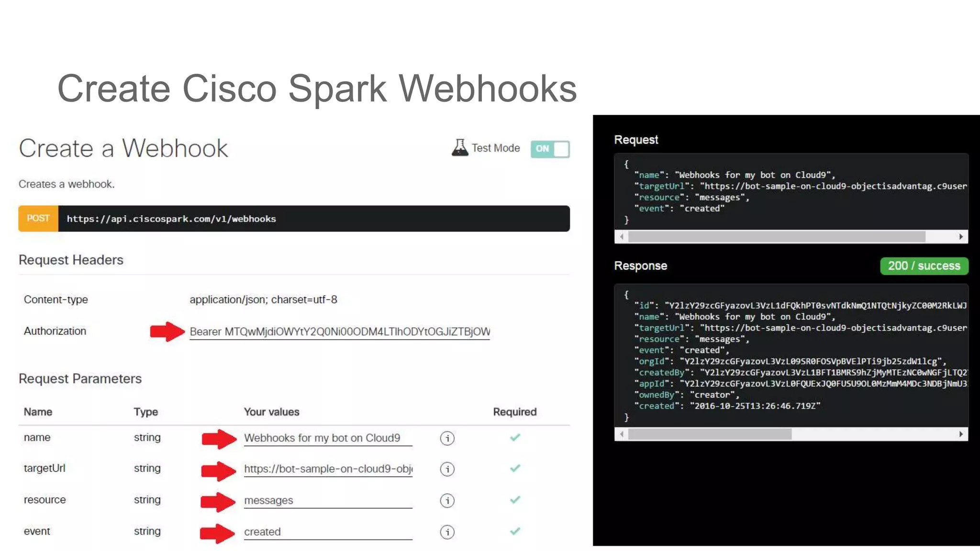Click info icon for name parameter
The height and width of the screenshot is (551, 980).
pyautogui.click(x=447, y=438)
